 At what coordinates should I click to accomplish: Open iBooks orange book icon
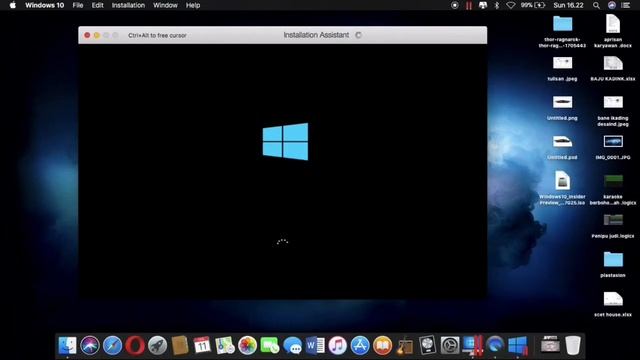[x=382, y=345]
